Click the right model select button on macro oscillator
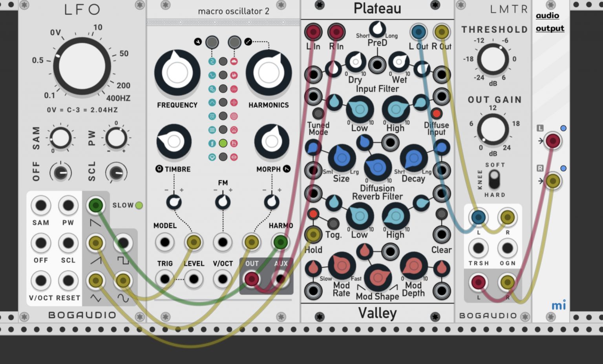The width and height of the screenshot is (603, 364). point(234,42)
